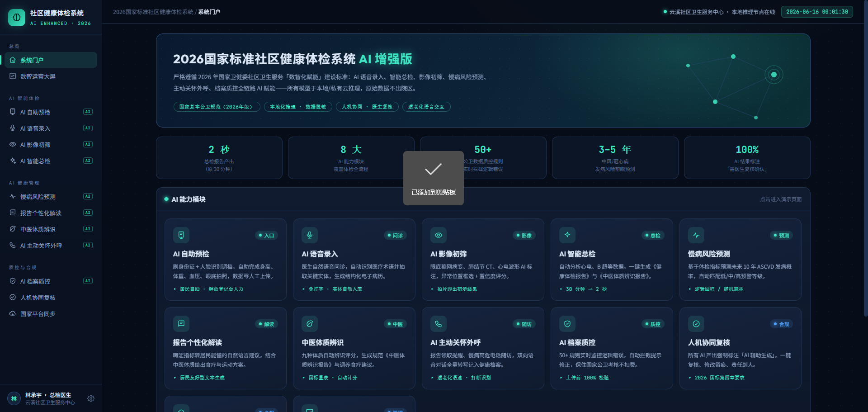Click the 预测 badge on 慢病风险预测 card
Viewport: 868px width, 412px height.
tap(781, 236)
